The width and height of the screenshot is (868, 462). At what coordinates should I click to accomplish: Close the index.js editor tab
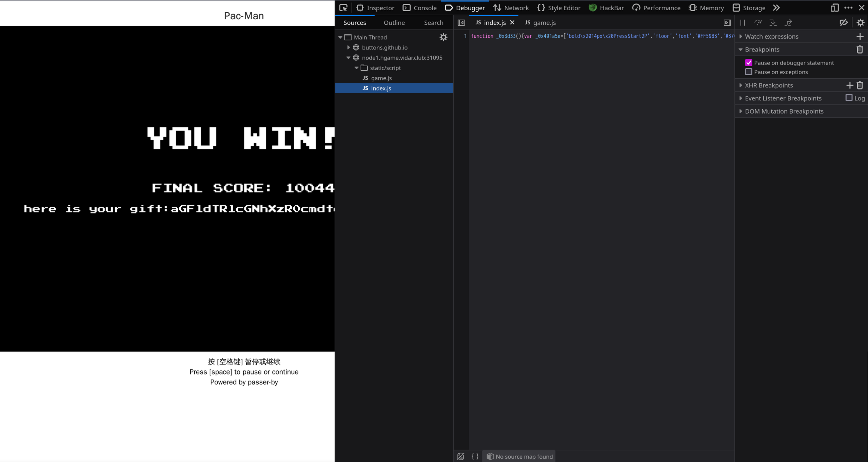[x=512, y=22]
